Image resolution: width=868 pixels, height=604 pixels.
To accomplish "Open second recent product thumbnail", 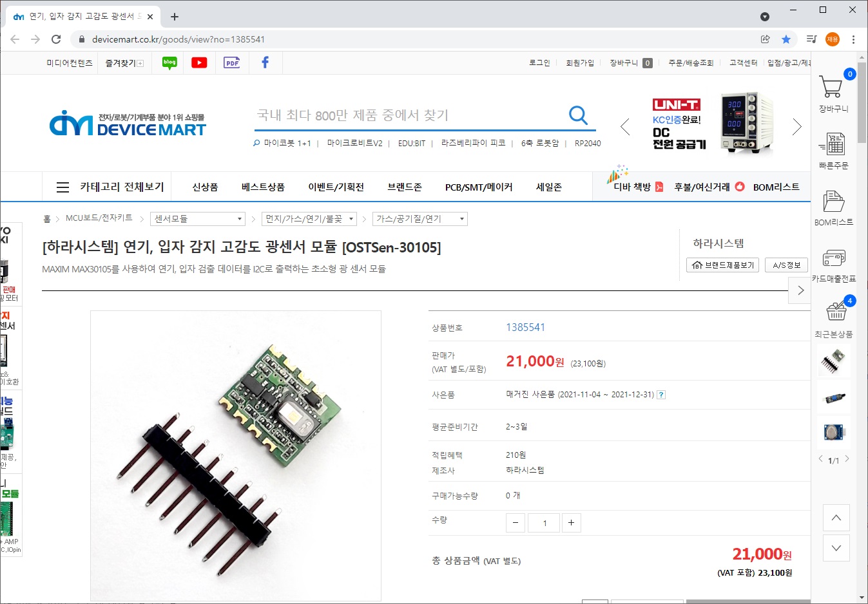I will [834, 397].
